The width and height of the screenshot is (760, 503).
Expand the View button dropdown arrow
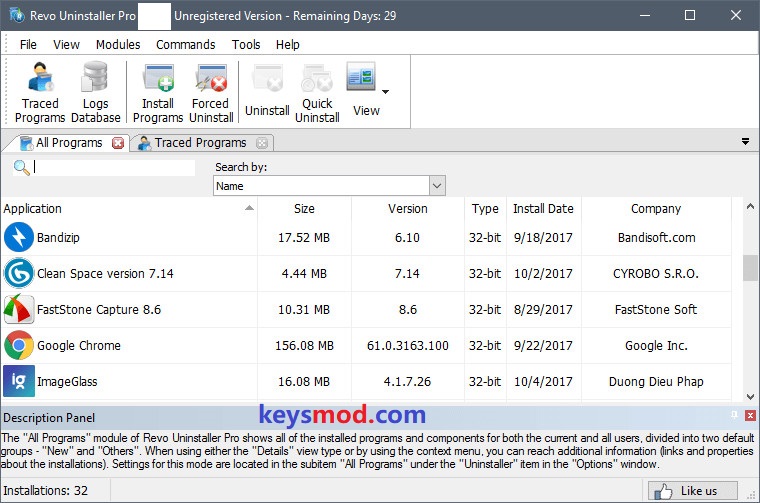click(x=385, y=92)
